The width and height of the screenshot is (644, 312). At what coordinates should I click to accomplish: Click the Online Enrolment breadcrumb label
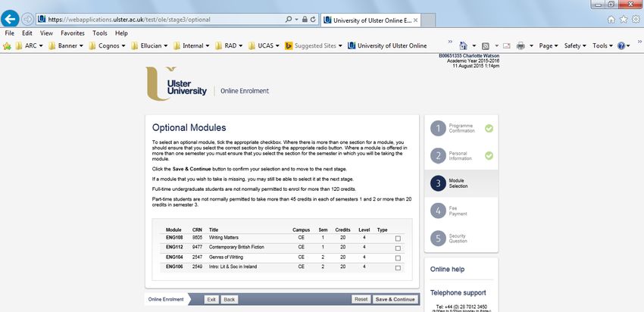pos(166,299)
